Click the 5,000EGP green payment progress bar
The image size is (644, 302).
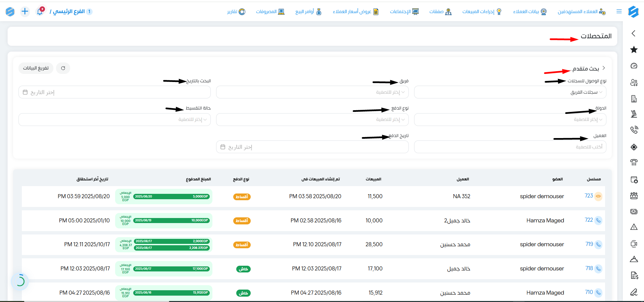[171, 197]
